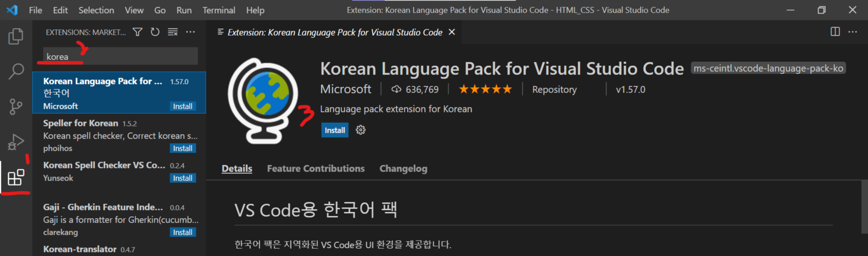The height and width of the screenshot is (256, 868).
Task: Select Korean-translator extension item
Action: pos(119,249)
